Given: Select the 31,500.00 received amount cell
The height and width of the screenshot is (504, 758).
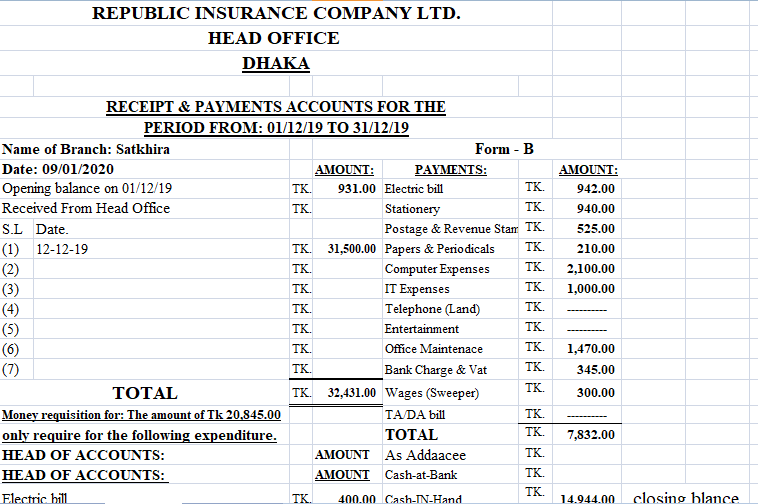Looking at the screenshot, I should [351, 249].
